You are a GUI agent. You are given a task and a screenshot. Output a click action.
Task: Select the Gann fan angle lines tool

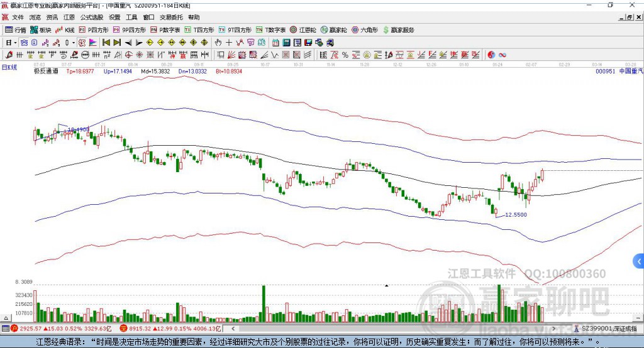point(231,55)
